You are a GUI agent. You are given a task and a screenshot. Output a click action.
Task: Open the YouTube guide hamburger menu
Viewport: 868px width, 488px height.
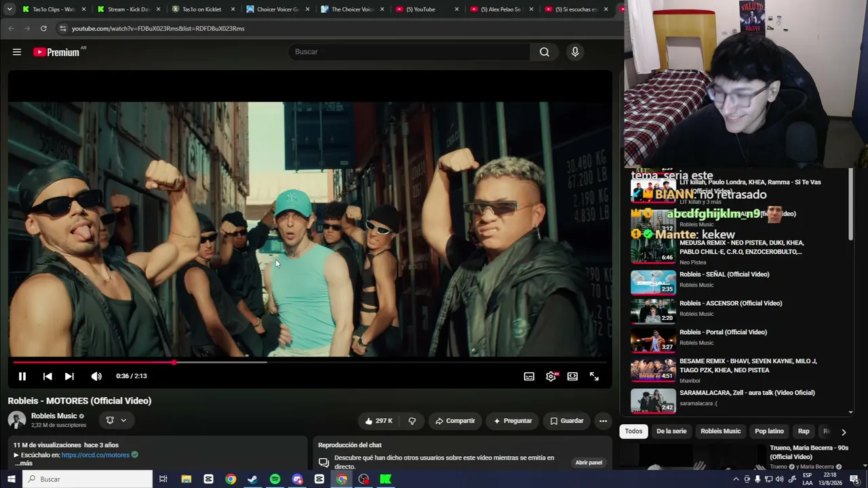point(17,52)
